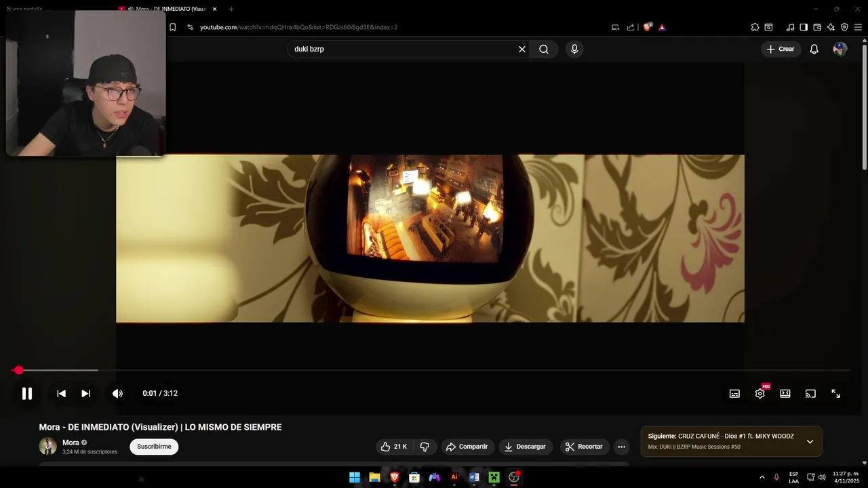The width and height of the screenshot is (868, 488).
Task: Switch to theater mode view
Action: click(x=785, y=394)
